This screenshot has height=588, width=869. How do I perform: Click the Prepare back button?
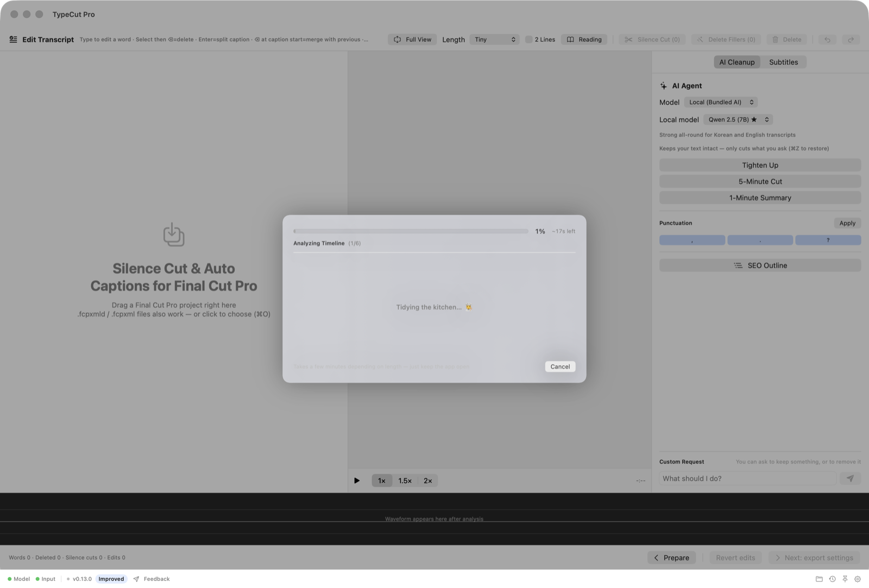coord(671,558)
